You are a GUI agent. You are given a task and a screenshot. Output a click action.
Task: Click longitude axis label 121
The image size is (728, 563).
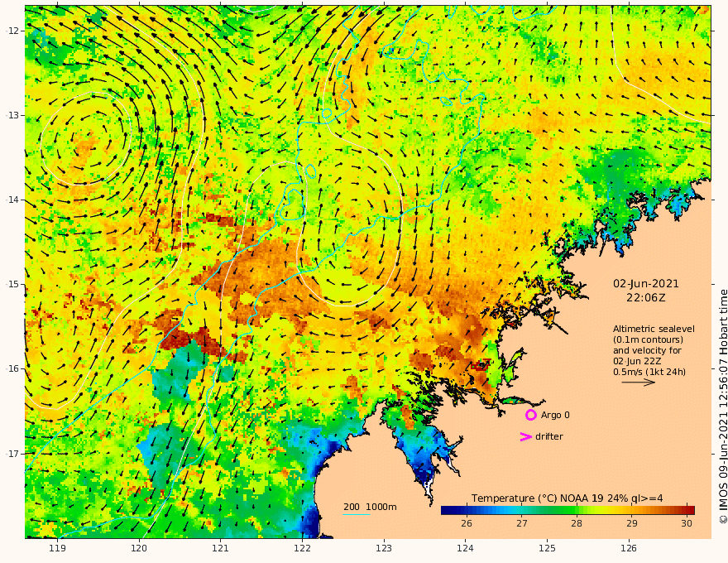point(221,549)
